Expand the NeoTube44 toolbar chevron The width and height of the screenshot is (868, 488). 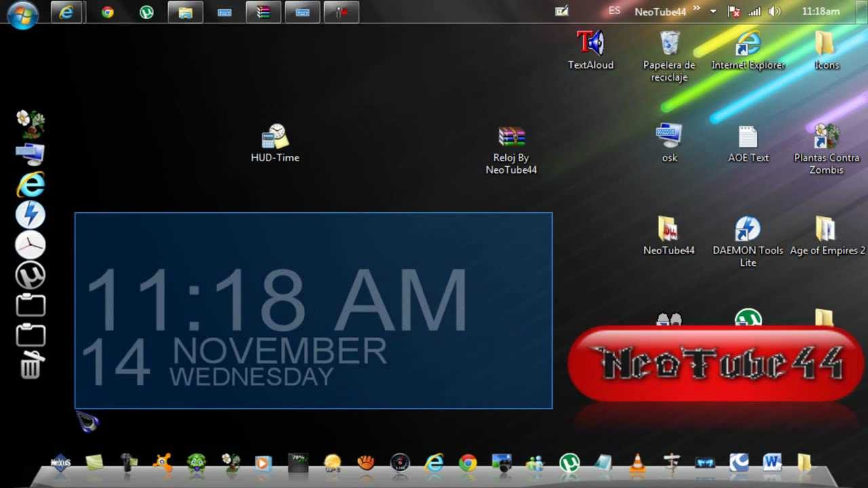tap(696, 8)
